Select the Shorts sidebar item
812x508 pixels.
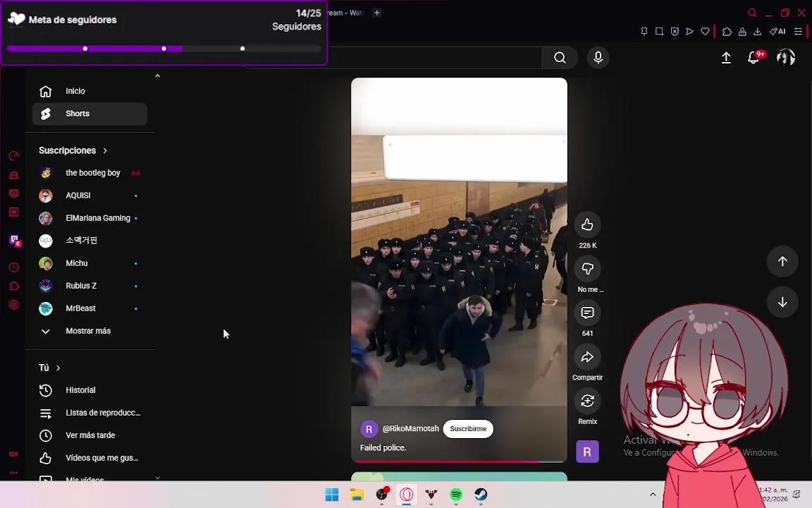click(90, 114)
